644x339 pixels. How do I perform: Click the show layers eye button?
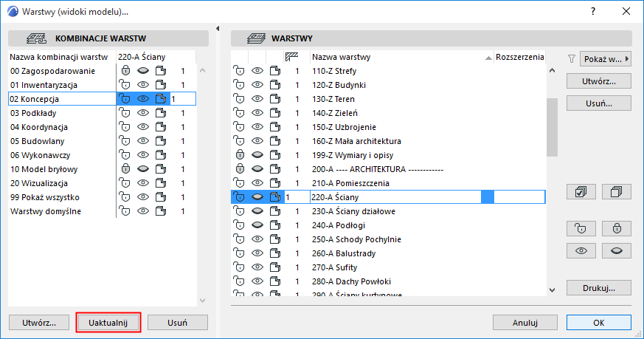[x=581, y=251]
